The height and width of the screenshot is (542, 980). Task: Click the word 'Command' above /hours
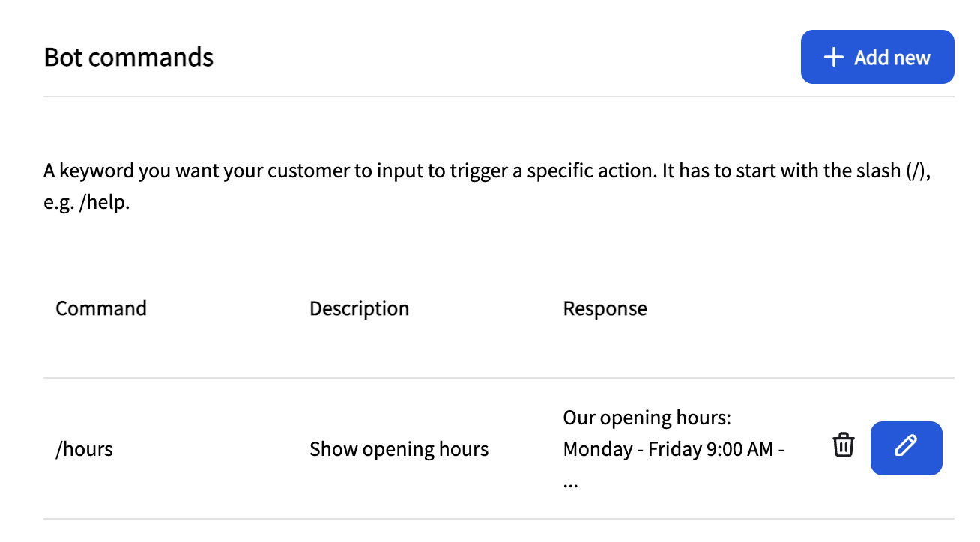[101, 308]
